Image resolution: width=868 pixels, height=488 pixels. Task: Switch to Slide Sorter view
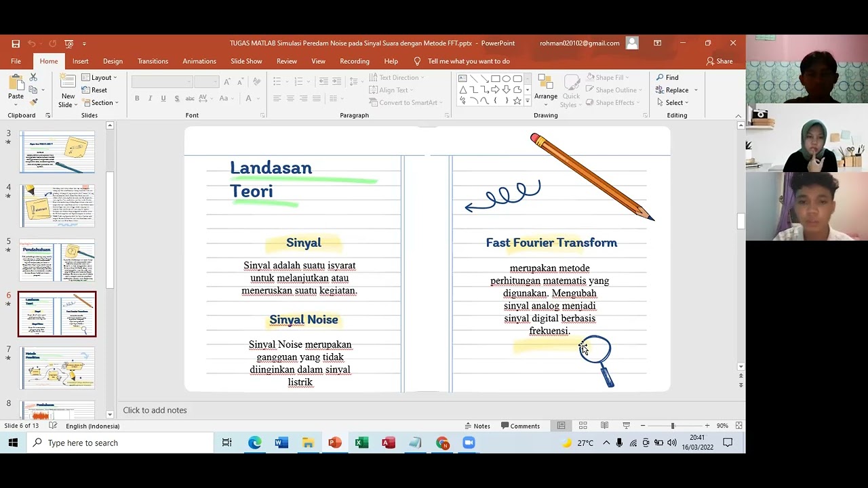pos(583,426)
